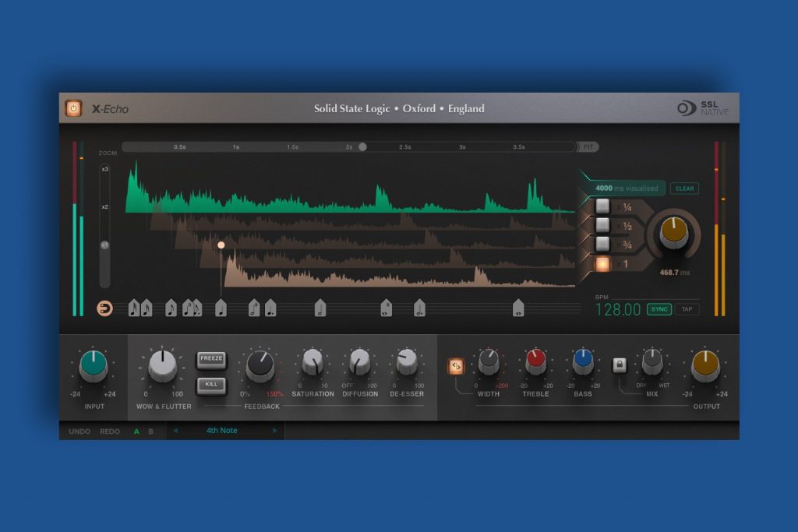Enable the x¼ delay tap
This screenshot has height=532, width=798.
point(602,206)
